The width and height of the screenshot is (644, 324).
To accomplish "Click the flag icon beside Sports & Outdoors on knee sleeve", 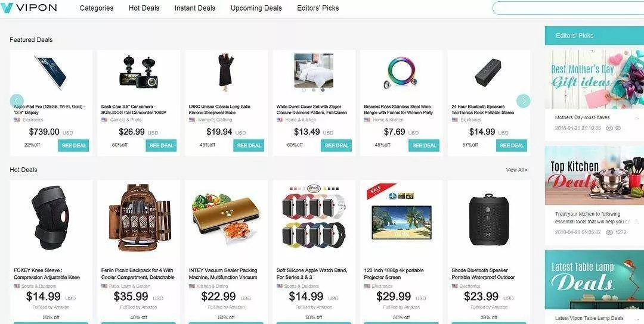I will pos(17,286).
